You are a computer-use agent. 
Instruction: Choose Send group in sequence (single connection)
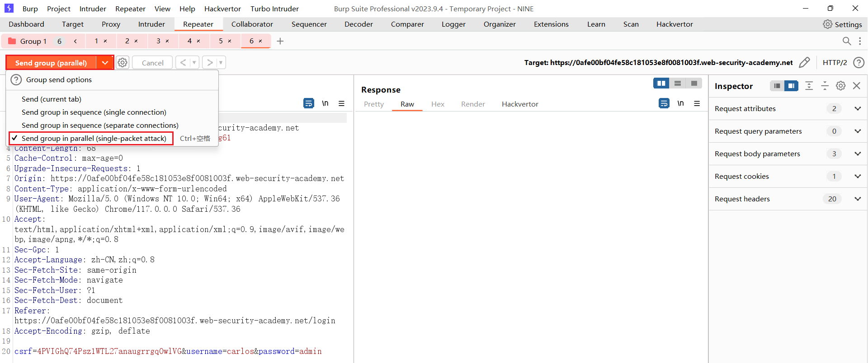tap(112, 112)
